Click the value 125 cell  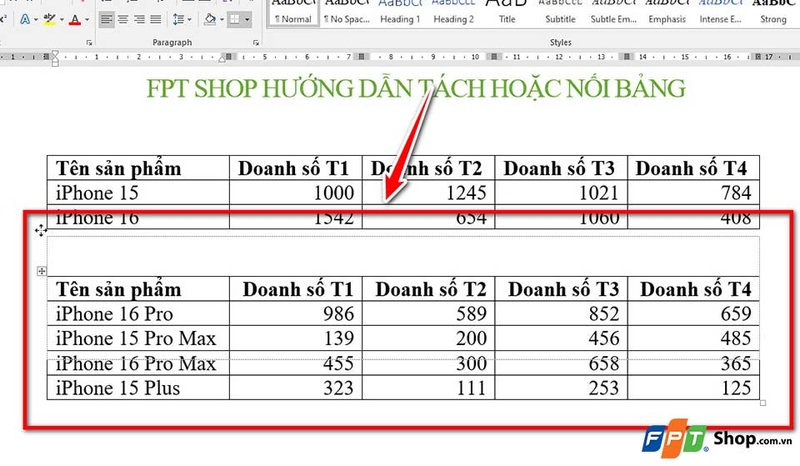693,388
